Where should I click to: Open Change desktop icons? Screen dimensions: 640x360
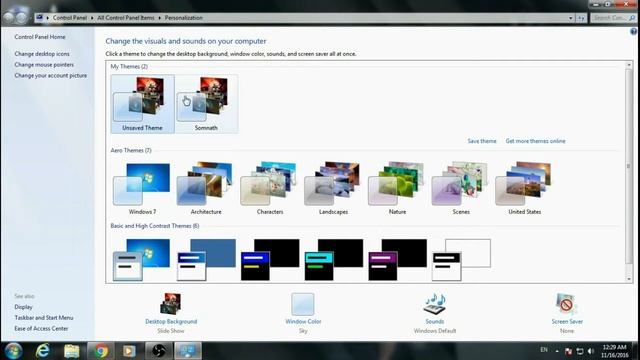(42, 54)
